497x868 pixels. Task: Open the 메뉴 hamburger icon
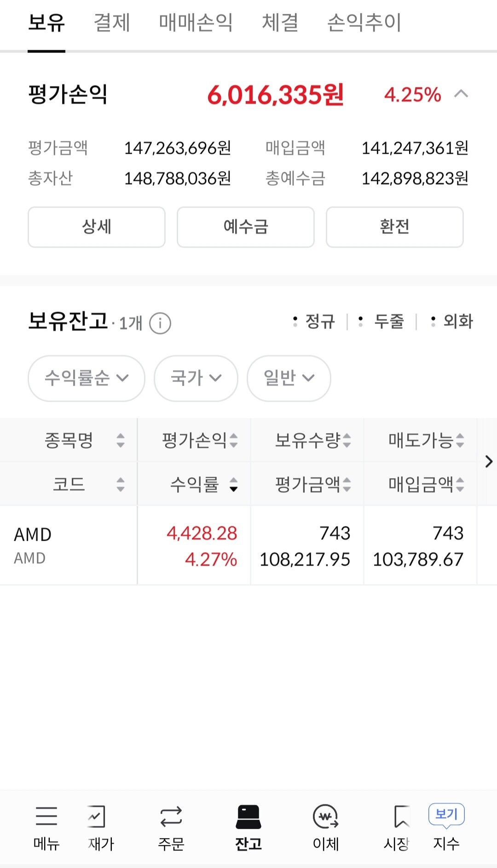[x=46, y=816]
